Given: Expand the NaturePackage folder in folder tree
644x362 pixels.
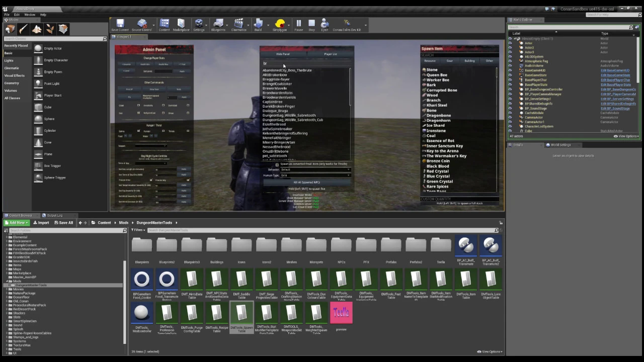Looking at the screenshot, I should tap(7, 293).
